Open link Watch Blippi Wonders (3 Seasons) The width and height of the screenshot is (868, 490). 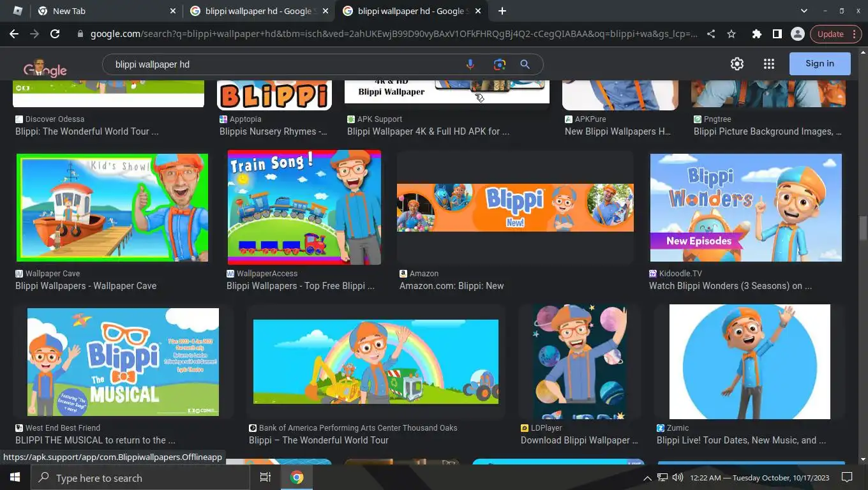pos(730,286)
